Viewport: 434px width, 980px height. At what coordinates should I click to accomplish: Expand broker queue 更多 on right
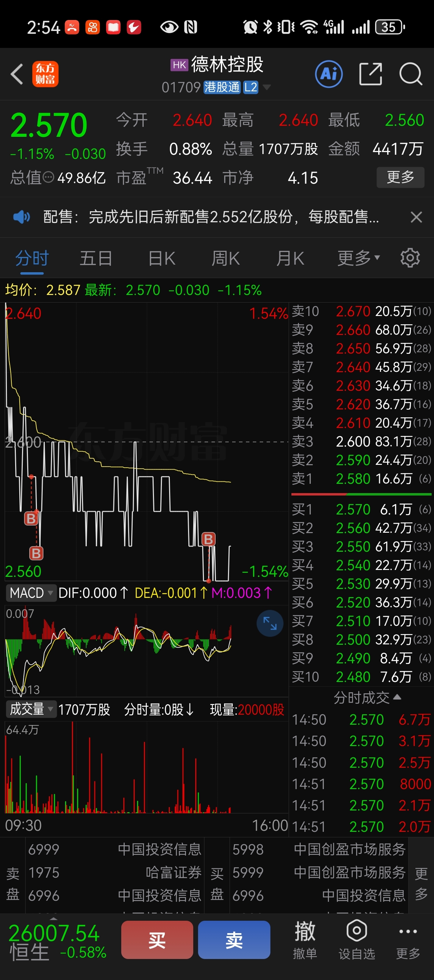click(x=421, y=884)
